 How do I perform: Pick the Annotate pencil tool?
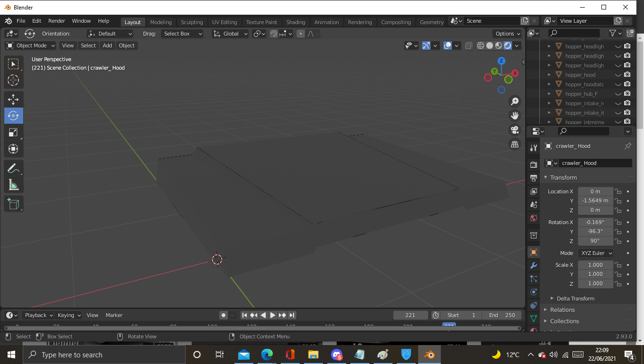pyautogui.click(x=13, y=168)
